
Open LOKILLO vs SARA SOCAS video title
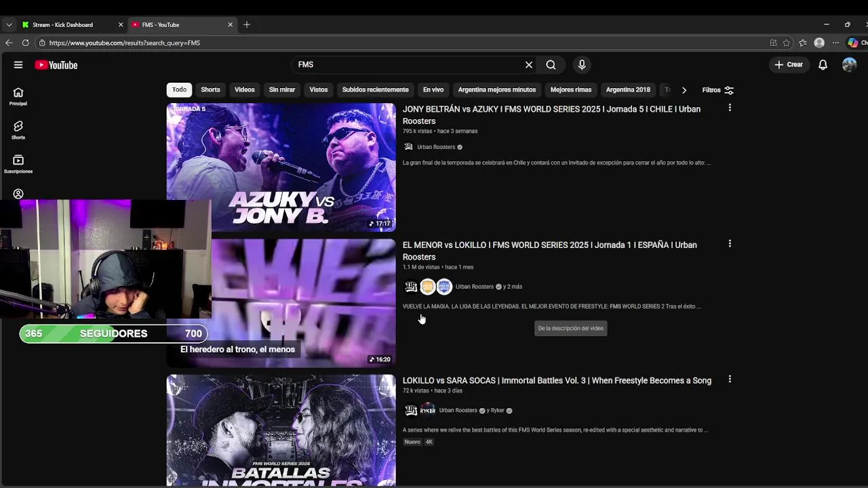(x=557, y=380)
